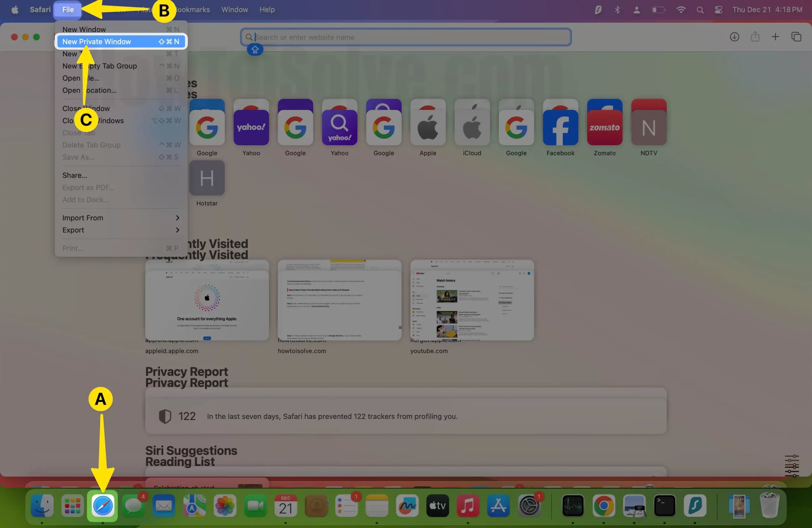This screenshot has height=528, width=812.
Task: Open Apple favorite
Action: 428,128
